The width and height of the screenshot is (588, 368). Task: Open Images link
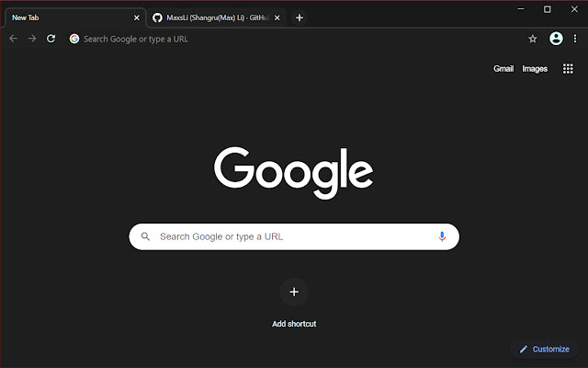point(535,69)
